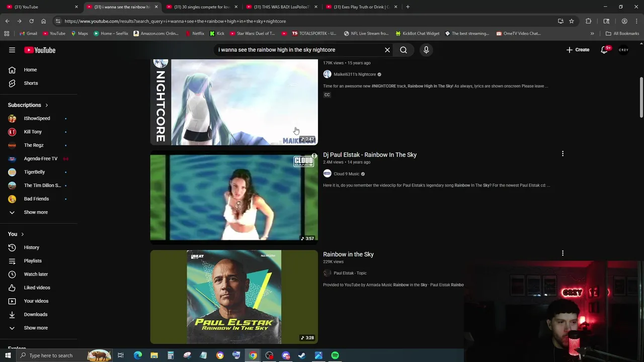Open the Gmail bookmark
The width and height of the screenshot is (644, 362).
click(28, 34)
